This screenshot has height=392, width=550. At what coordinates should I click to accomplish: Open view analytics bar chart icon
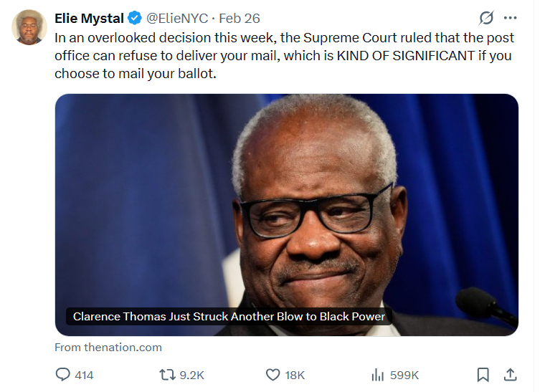coord(378,375)
